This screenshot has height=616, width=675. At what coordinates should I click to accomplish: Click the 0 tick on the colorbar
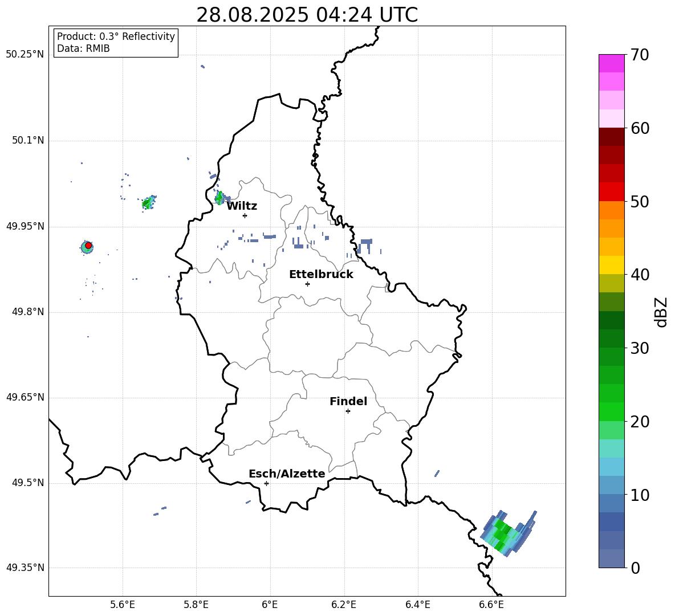635,568
